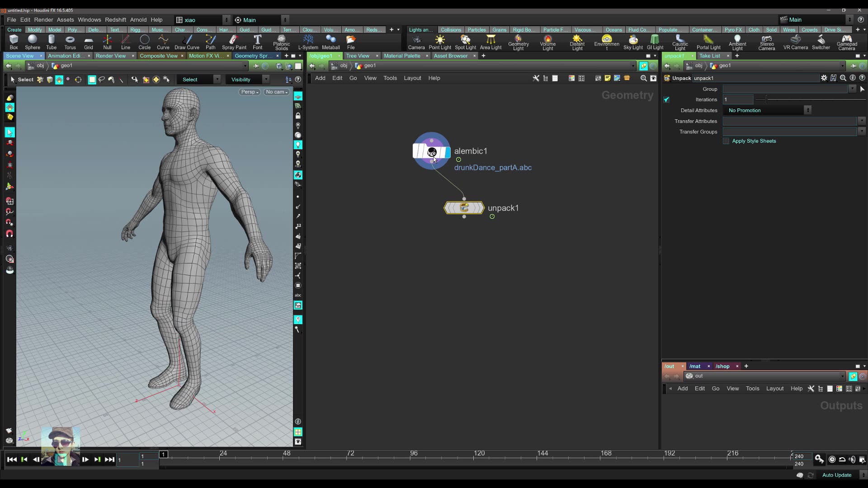Open the Select mode dropdown
The image size is (868, 488).
click(199, 80)
